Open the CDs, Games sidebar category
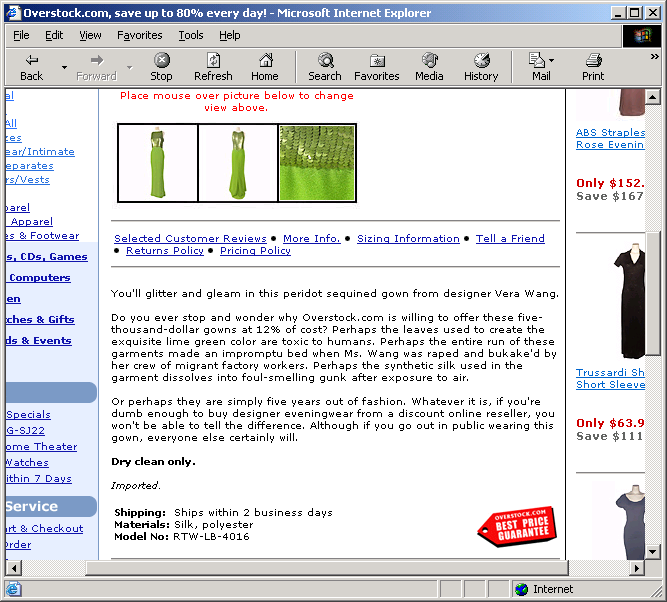Image resolution: width=667 pixels, height=602 pixels. click(47, 257)
